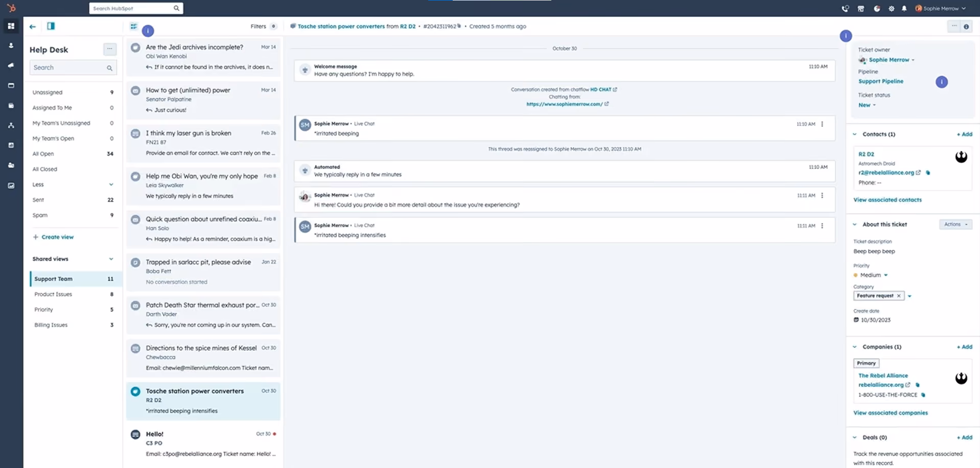980x468 pixels.
Task: Open the Filters button
Action: pos(263,27)
